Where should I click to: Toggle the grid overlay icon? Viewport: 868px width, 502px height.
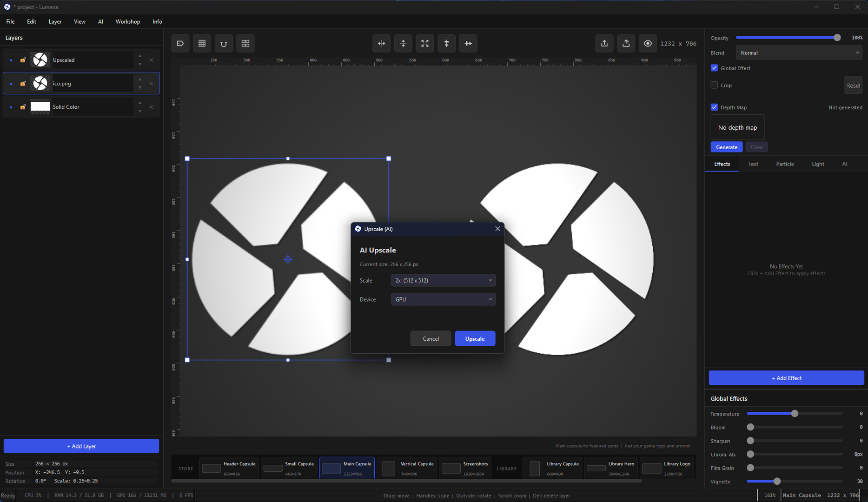tap(202, 43)
